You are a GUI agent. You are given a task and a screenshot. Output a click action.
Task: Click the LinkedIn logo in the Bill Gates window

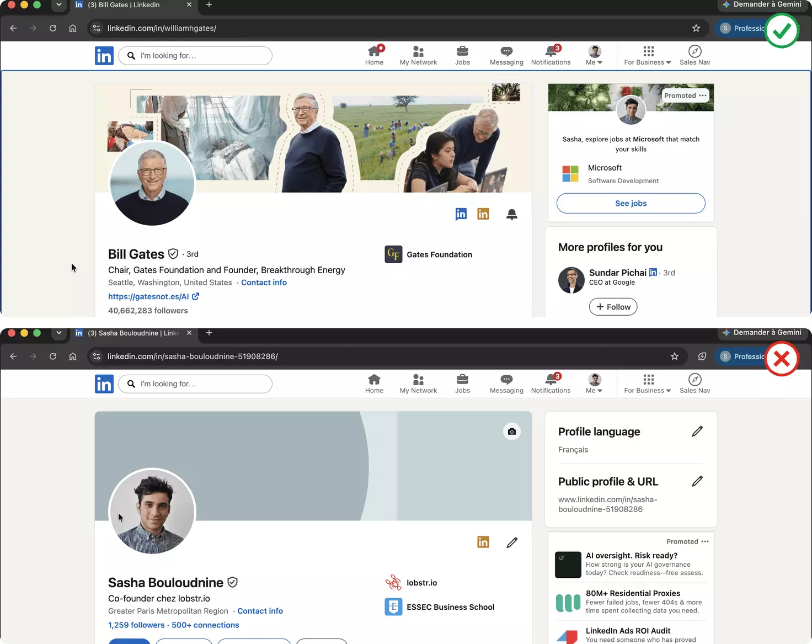point(104,56)
